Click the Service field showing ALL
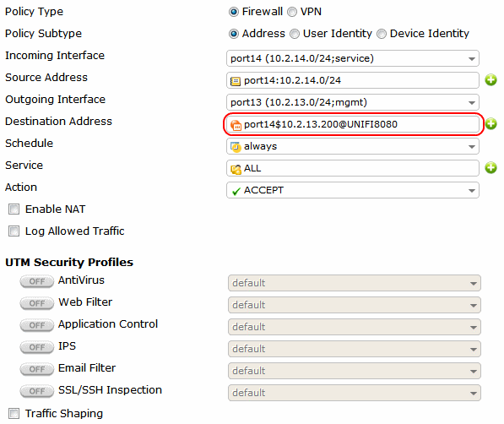 [x=353, y=168]
